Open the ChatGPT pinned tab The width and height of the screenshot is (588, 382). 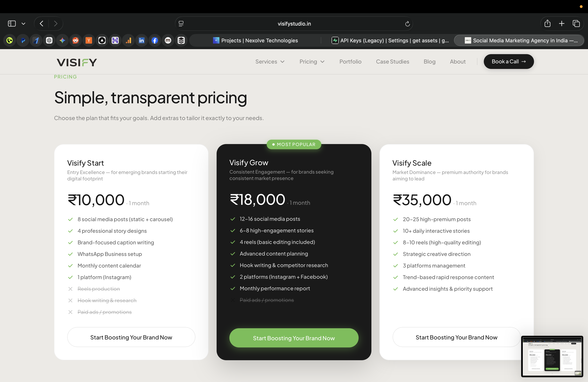pos(49,41)
